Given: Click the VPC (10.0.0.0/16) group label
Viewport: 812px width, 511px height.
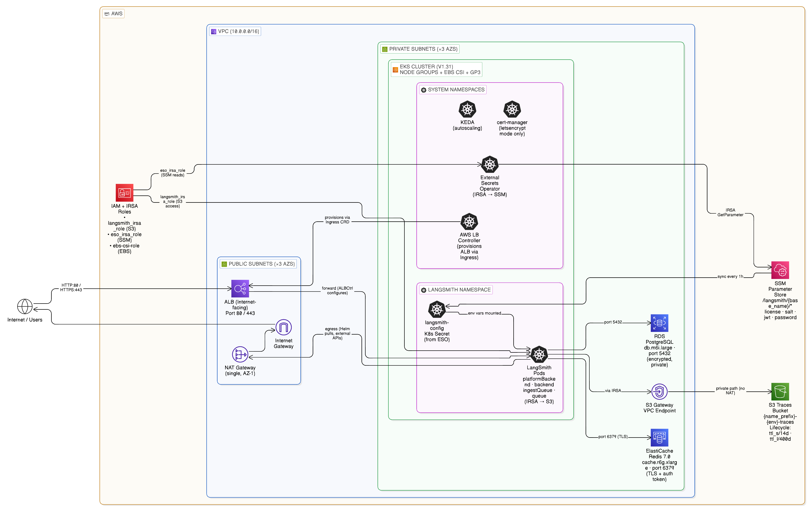Looking at the screenshot, I should 235,31.
